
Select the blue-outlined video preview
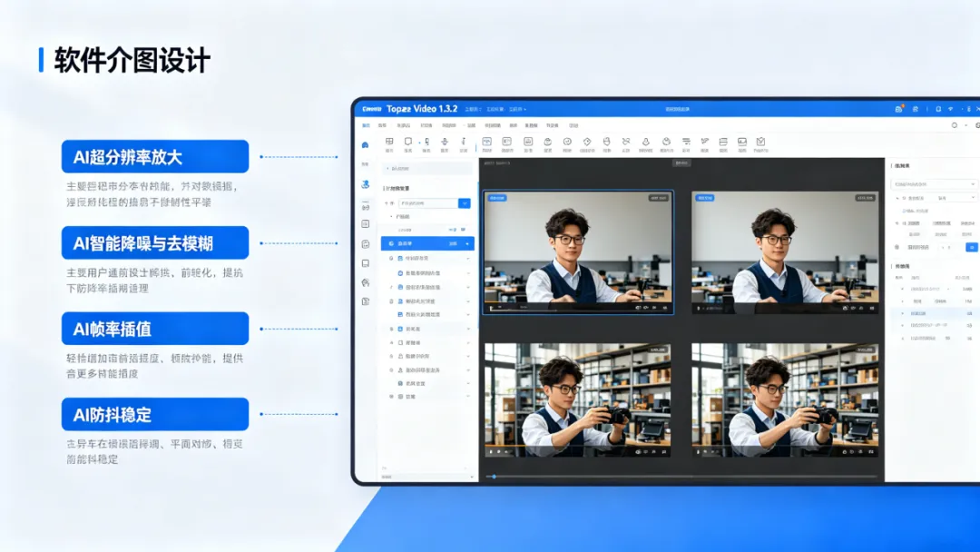pyautogui.click(x=578, y=251)
